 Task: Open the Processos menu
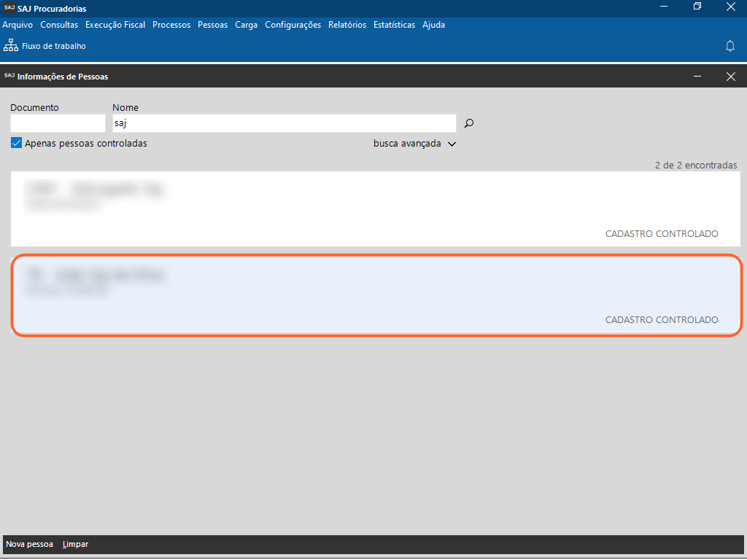[171, 25]
